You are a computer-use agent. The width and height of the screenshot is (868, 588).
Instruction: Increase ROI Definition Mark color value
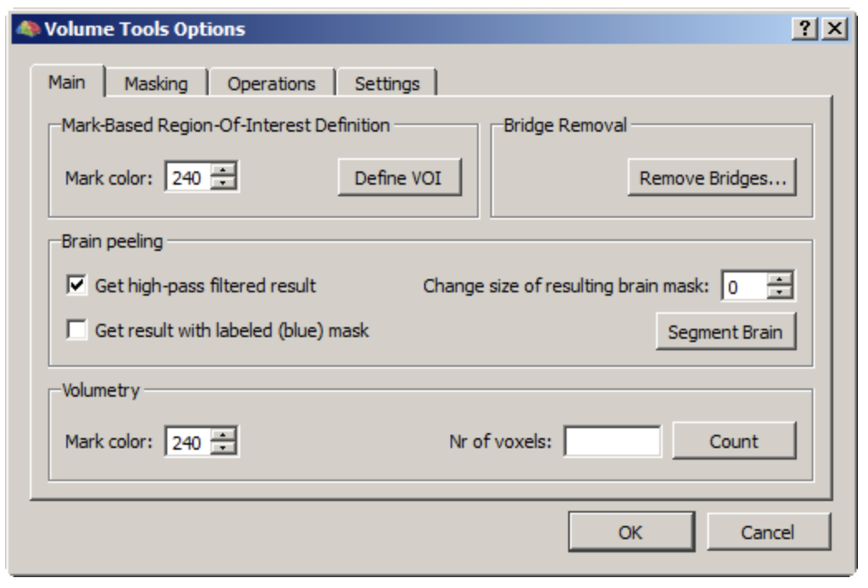point(224,171)
